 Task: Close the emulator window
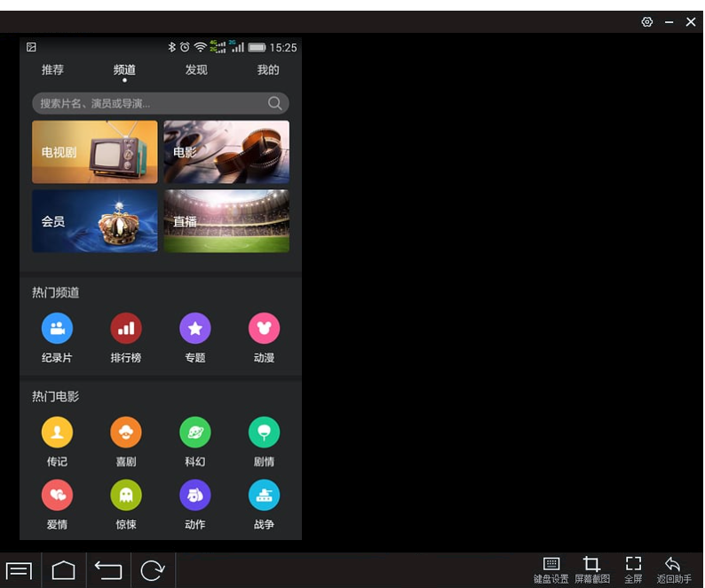tap(691, 21)
